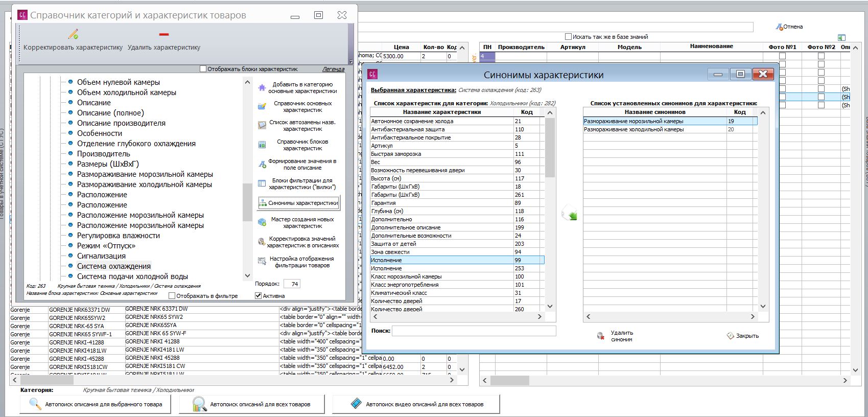Select the 'Высота (см)' list row
868x417 pixels.
click(x=457, y=178)
